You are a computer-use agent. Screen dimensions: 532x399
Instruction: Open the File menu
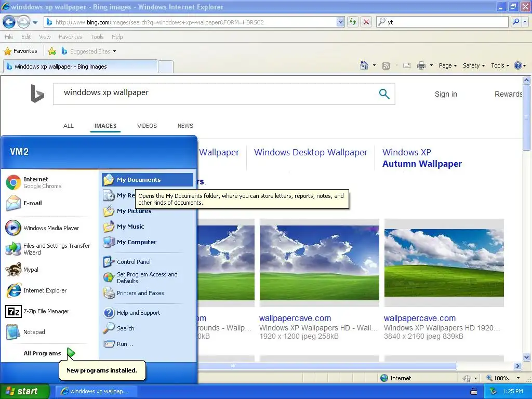pyautogui.click(x=9, y=37)
